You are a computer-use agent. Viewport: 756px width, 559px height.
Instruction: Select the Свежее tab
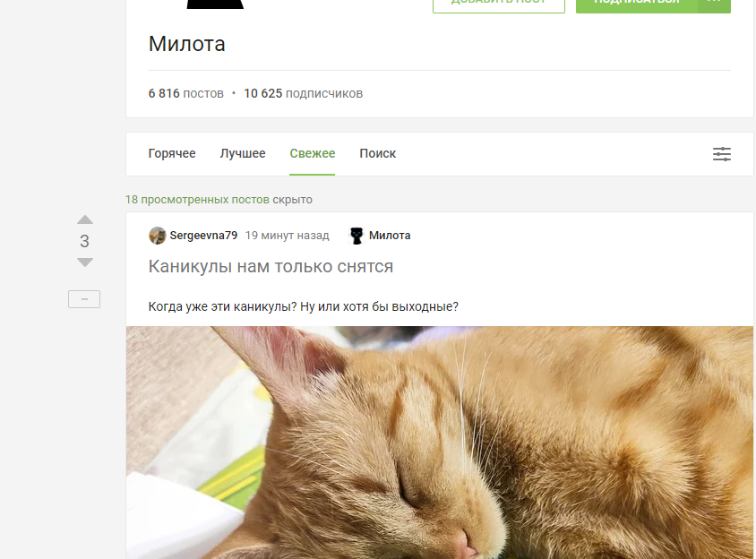(312, 153)
